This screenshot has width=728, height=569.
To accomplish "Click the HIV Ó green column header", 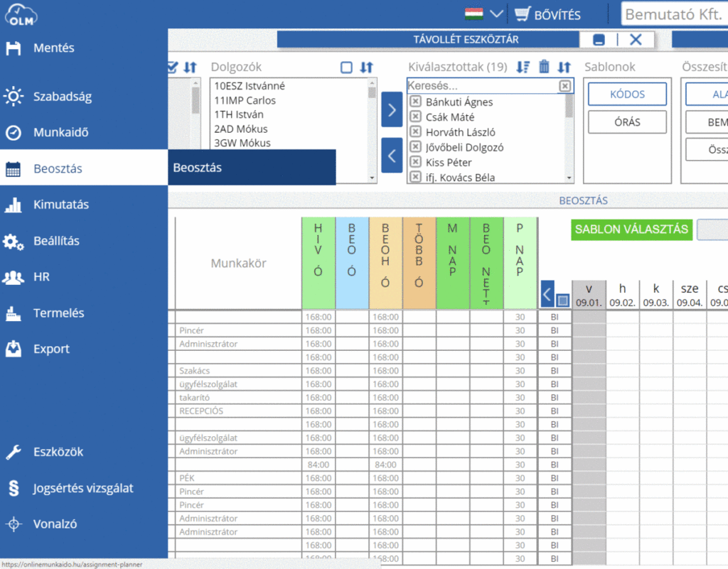I will coord(318,263).
